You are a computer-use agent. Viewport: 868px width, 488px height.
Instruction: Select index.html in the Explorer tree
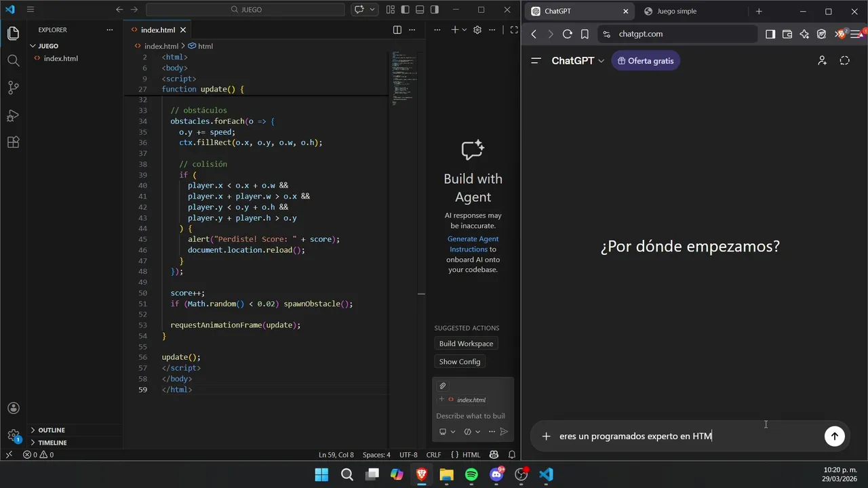pos(75,58)
